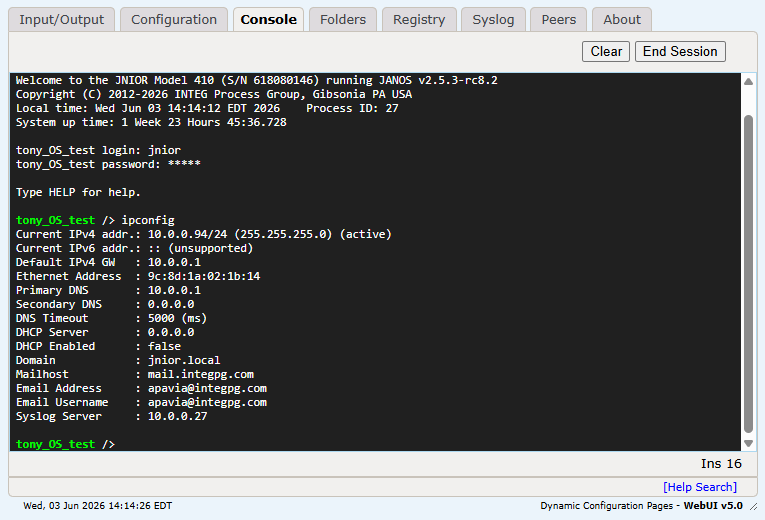Screen dimensions: 765x520
Task: Click the 'tony_OS_test password' line
Action: click(x=108, y=164)
